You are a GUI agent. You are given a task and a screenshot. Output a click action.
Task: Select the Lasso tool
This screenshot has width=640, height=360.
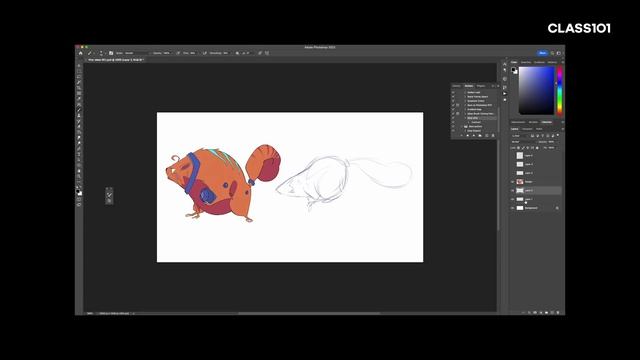pos(79,77)
